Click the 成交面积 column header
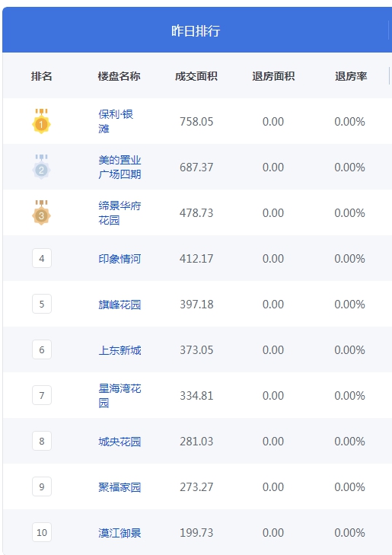This screenshot has width=392, height=555. pyautogui.click(x=196, y=76)
